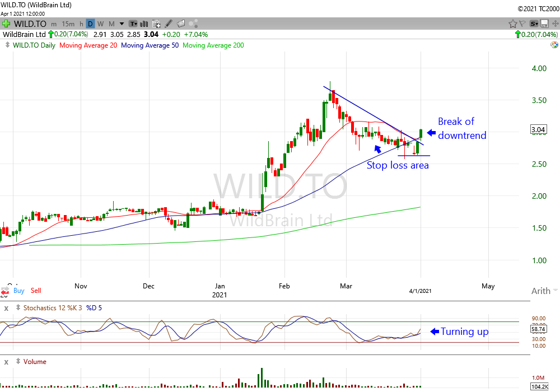This screenshot has width=560, height=392.
Task: Click the 2.85 low price value
Action: 134,35
